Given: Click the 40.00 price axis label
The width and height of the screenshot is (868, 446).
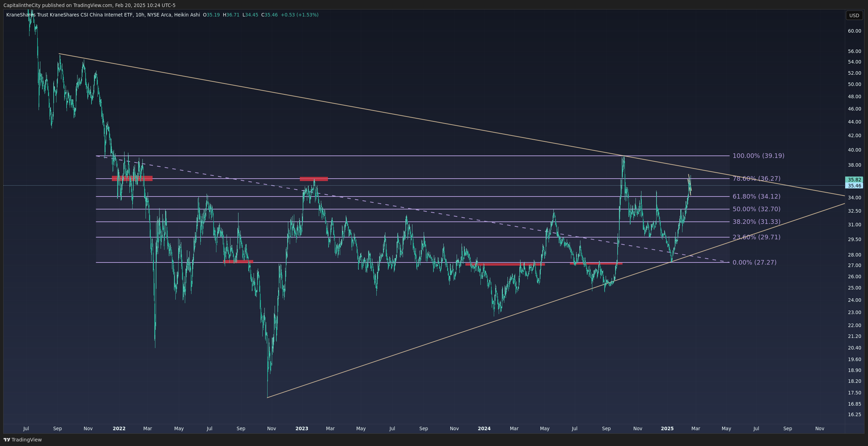Looking at the screenshot, I should tap(854, 150).
